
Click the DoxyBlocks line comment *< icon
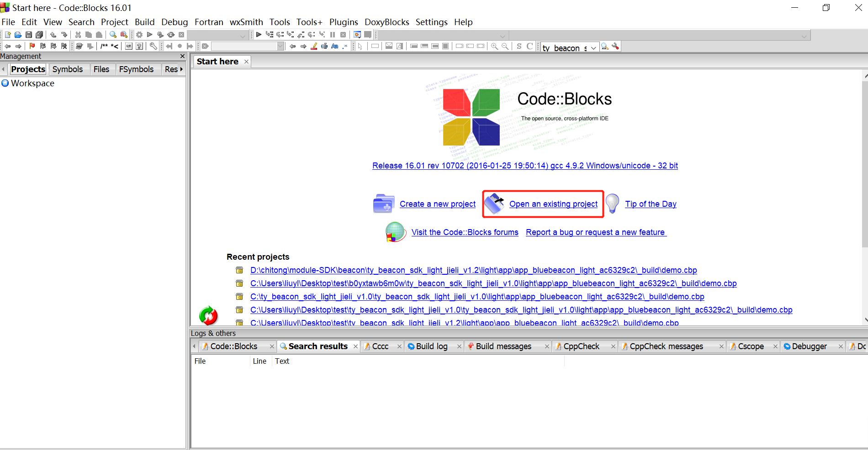(114, 46)
